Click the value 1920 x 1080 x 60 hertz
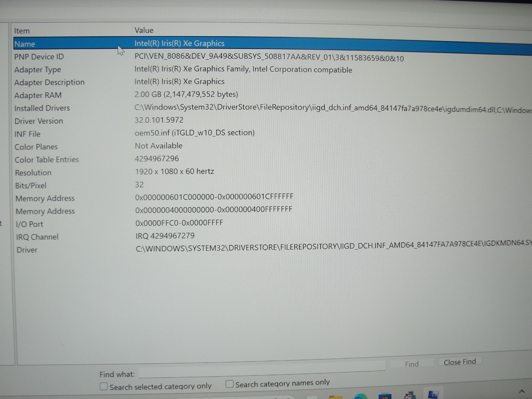Viewport: 532px width, 399px height. pos(175,172)
